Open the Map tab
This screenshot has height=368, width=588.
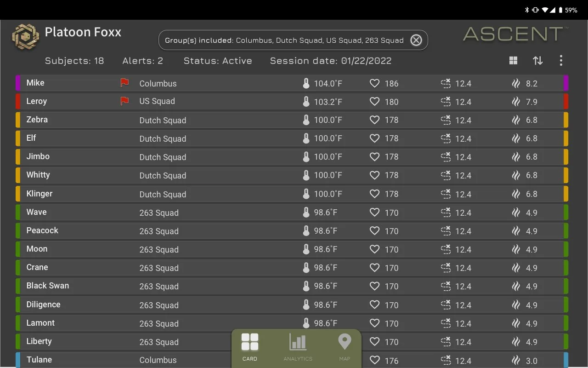(x=345, y=348)
